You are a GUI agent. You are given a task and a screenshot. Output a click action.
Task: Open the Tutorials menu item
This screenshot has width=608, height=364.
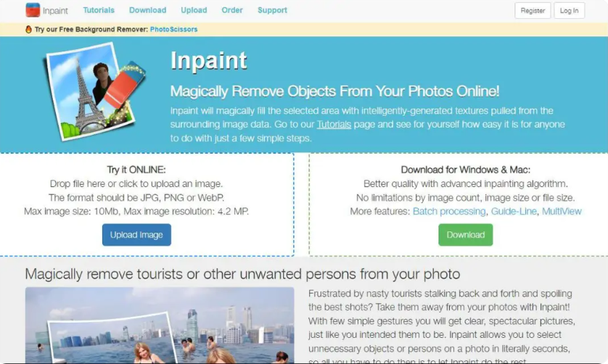click(x=99, y=10)
